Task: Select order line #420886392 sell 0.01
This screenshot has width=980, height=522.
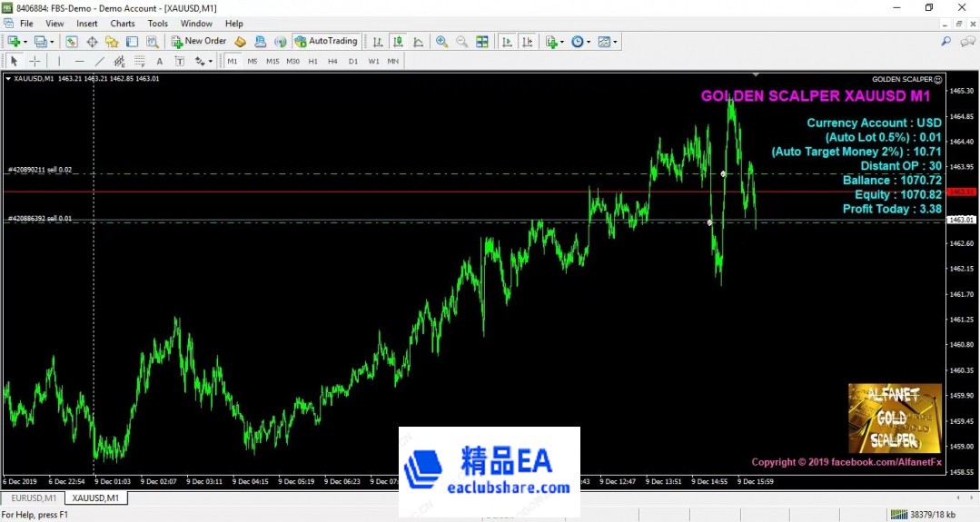Action: tap(40, 219)
